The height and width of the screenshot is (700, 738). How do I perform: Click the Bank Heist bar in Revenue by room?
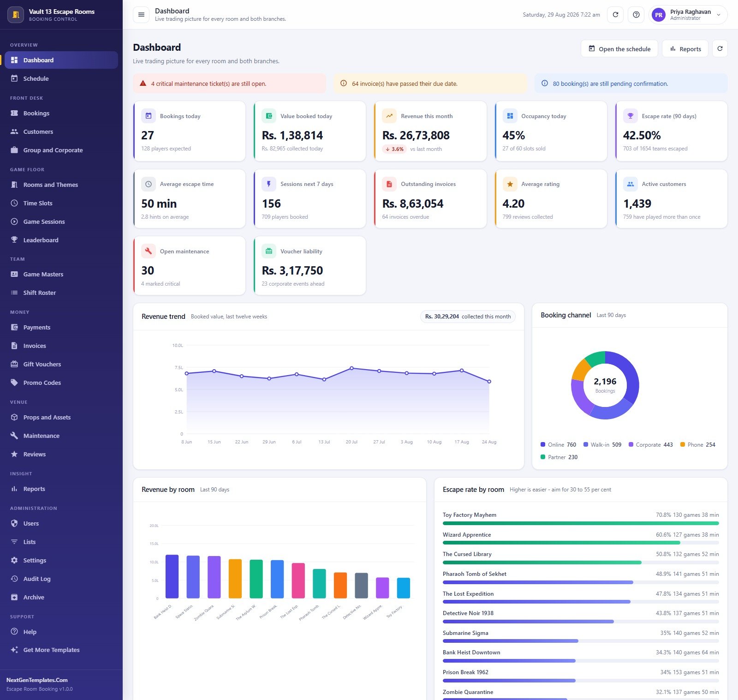point(172,576)
